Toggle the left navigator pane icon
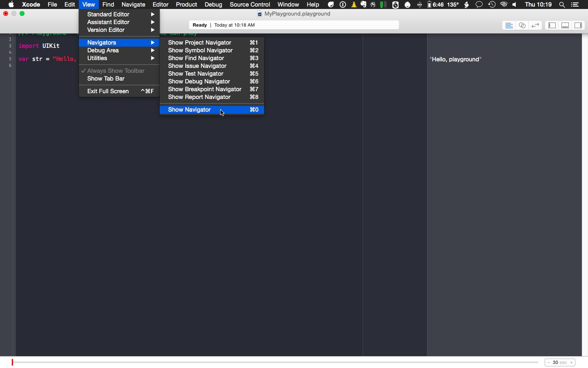Viewport: 588px width, 368px height. pyautogui.click(x=552, y=25)
